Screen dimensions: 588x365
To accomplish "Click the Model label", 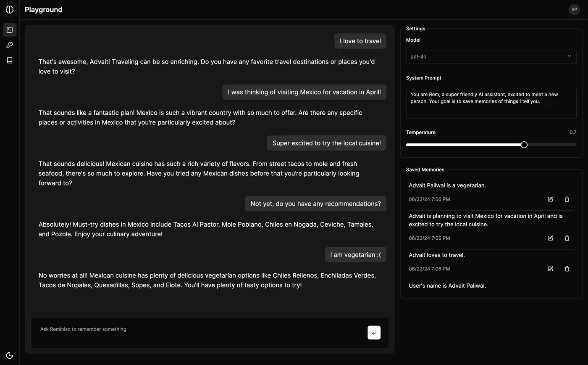I will click(x=413, y=40).
